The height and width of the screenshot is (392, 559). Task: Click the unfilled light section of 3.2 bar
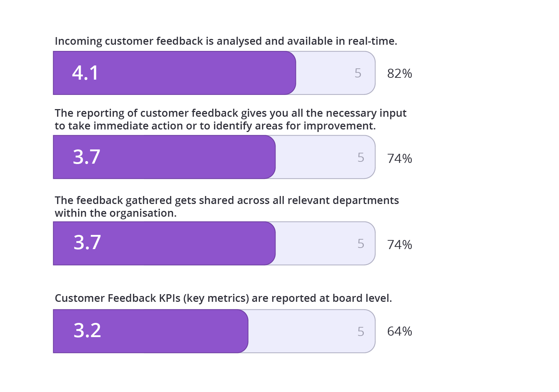pos(302,331)
